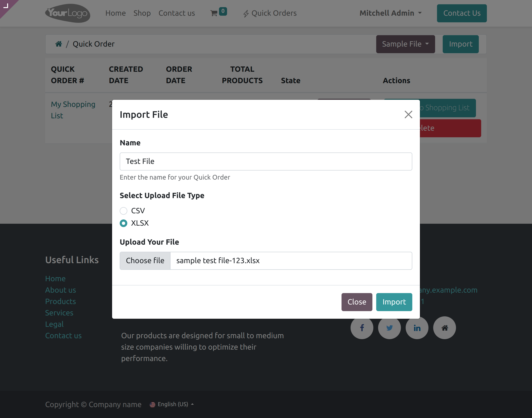Go to the Quick Orders menu item
Screen dimensions: 532x418
[x=270, y=13]
